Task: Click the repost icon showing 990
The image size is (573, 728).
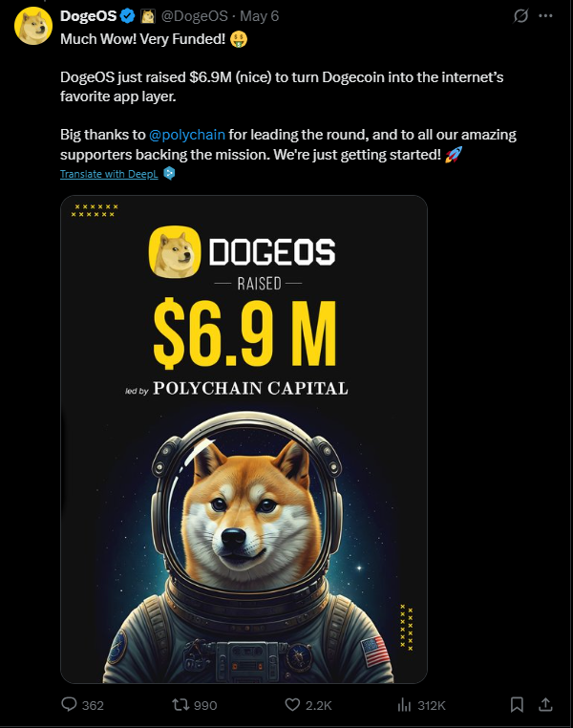Action: pyautogui.click(x=180, y=705)
